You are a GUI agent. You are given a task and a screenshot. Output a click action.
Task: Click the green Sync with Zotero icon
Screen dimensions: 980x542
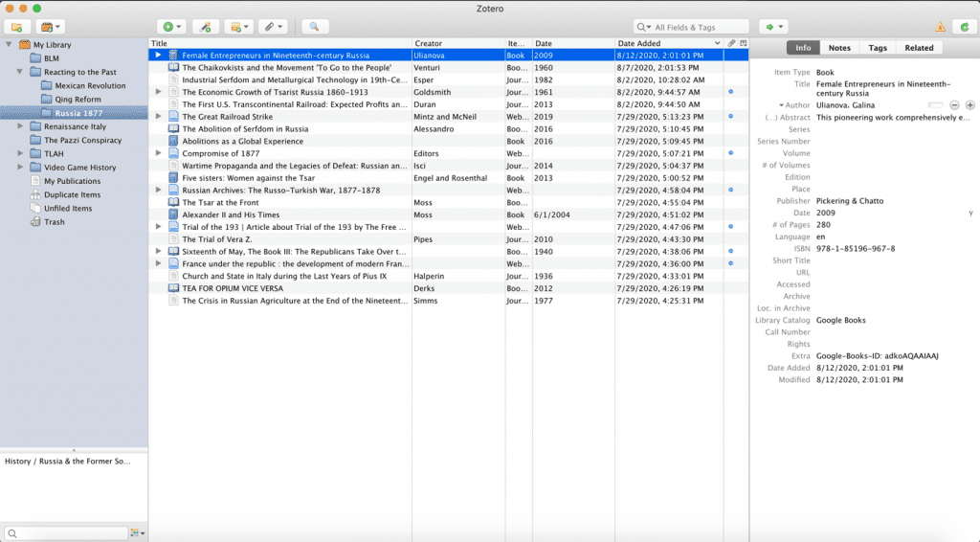tap(965, 27)
